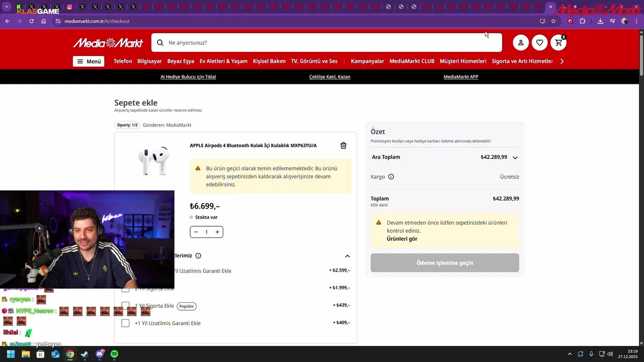Open Chrome media control icon
Viewport: 644px width, 362px height.
[612, 21]
